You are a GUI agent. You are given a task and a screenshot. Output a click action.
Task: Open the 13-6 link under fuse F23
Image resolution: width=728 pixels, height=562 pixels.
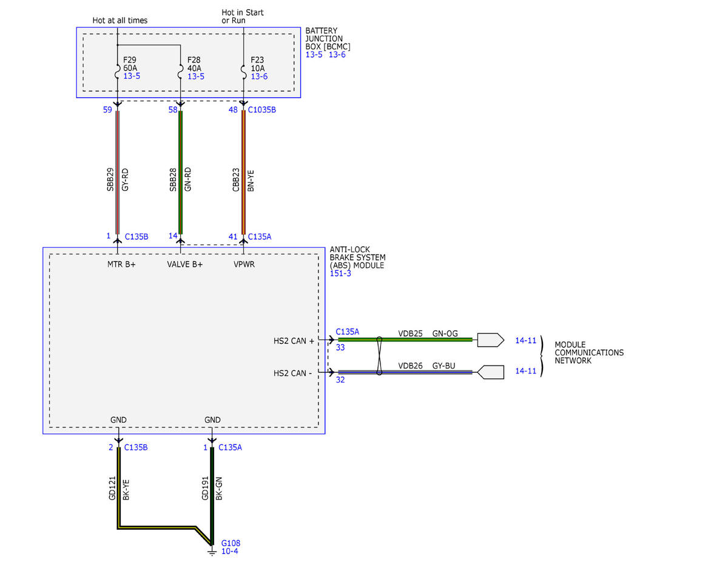(x=259, y=76)
